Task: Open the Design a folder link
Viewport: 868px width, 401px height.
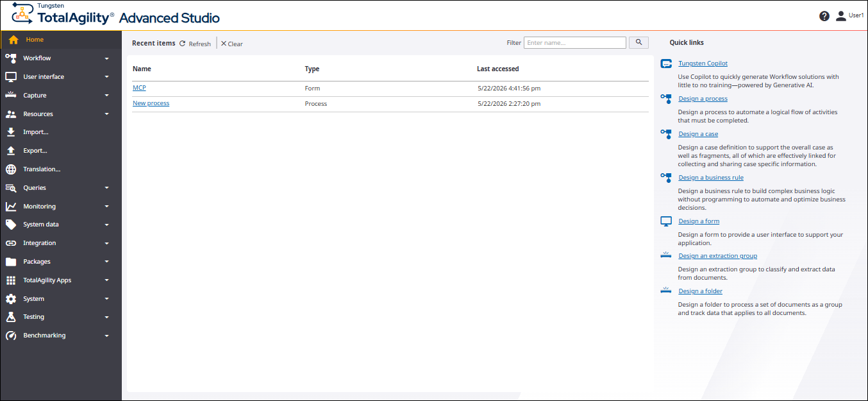Action: [700, 291]
